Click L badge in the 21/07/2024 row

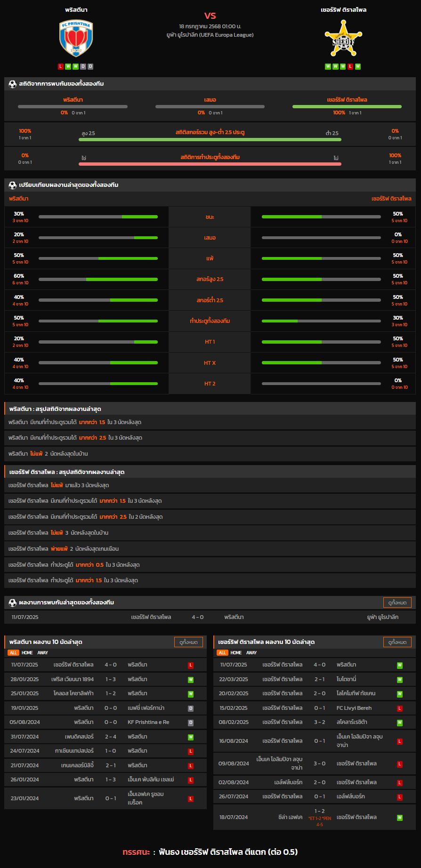coord(191,766)
